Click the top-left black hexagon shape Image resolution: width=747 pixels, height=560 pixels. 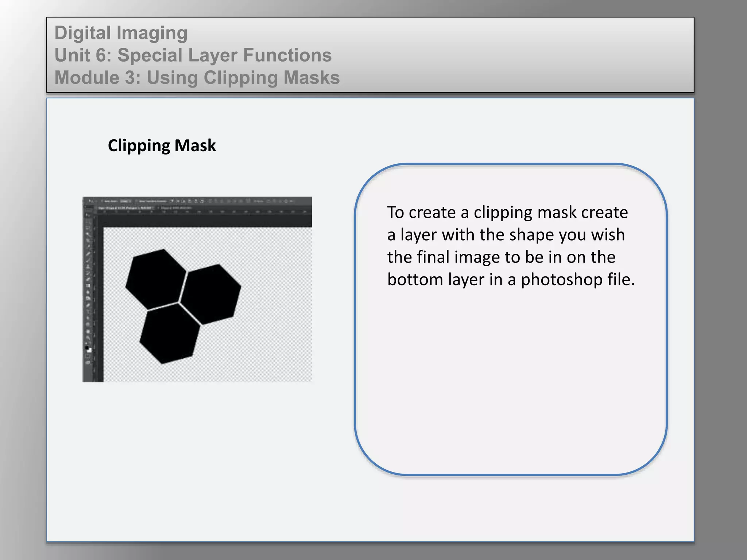tap(156, 279)
